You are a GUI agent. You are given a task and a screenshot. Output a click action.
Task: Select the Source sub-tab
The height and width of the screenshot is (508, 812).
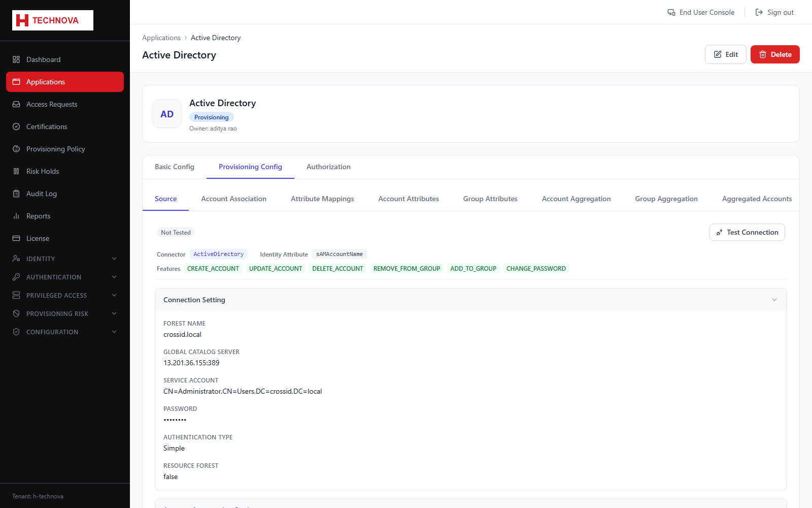pyautogui.click(x=166, y=199)
